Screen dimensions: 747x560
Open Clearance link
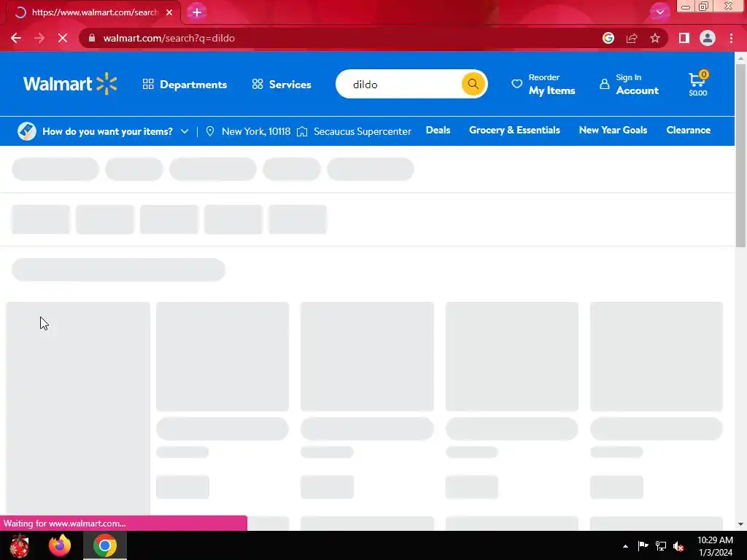pos(689,130)
